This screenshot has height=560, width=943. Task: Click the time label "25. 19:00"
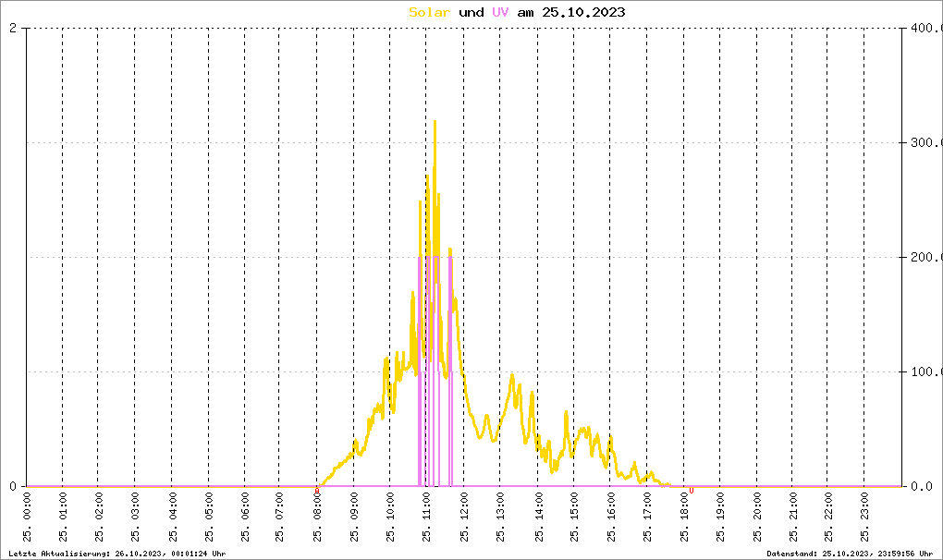720,517
